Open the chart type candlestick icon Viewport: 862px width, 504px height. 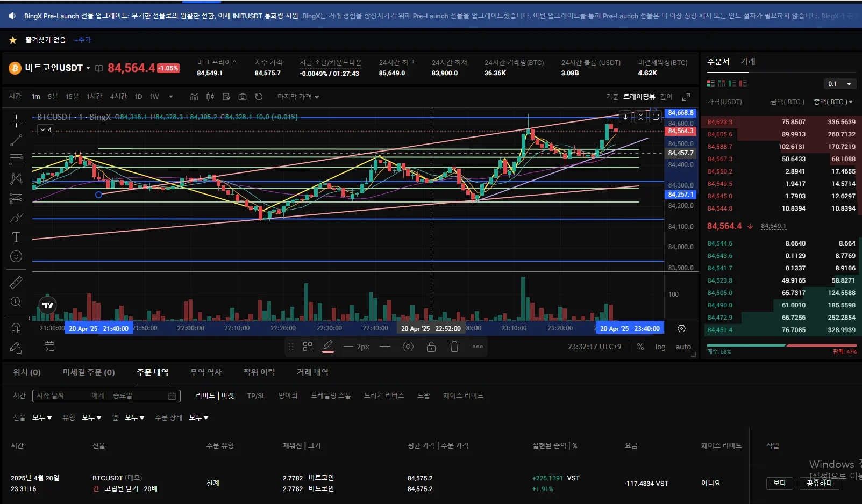[x=210, y=97]
